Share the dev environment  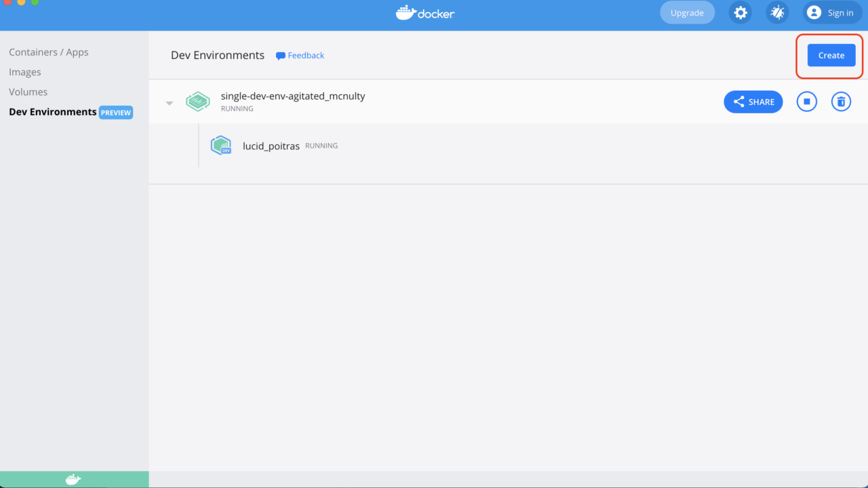(x=753, y=101)
